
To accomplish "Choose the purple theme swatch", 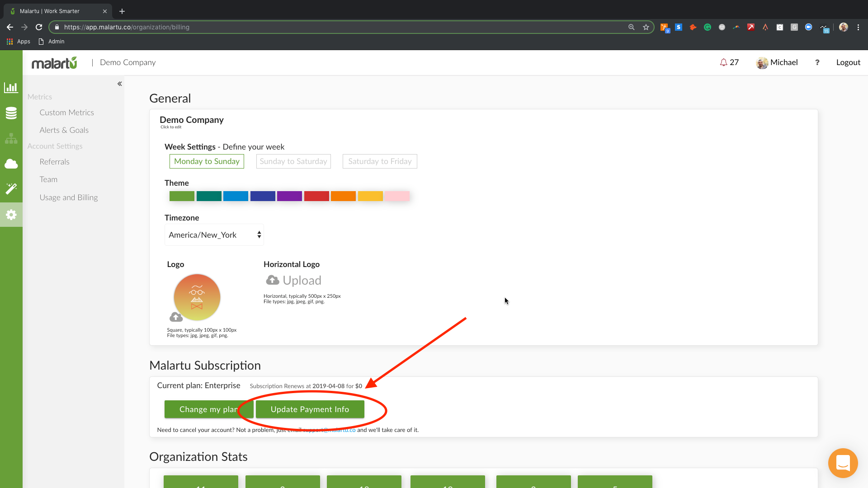I will coord(289,196).
